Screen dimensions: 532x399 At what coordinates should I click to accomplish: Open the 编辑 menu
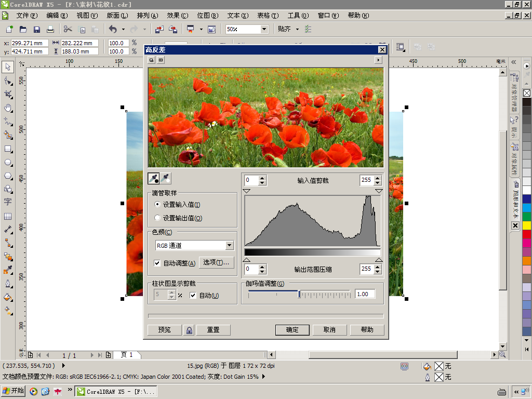[x=57, y=16]
